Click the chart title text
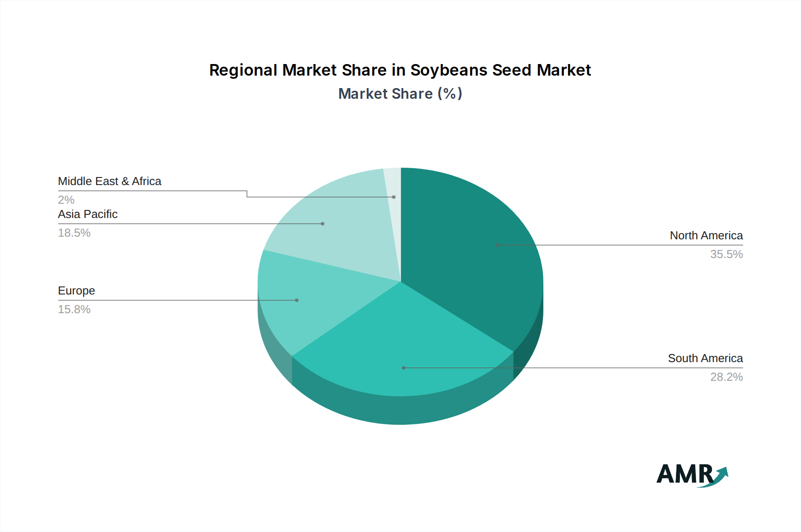The height and width of the screenshot is (532, 801). point(400,70)
